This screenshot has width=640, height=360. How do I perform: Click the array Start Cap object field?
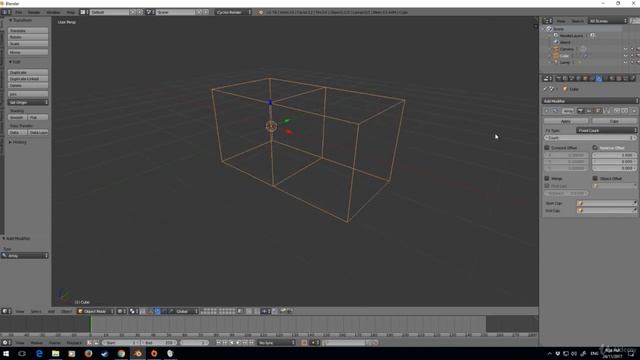(607, 203)
